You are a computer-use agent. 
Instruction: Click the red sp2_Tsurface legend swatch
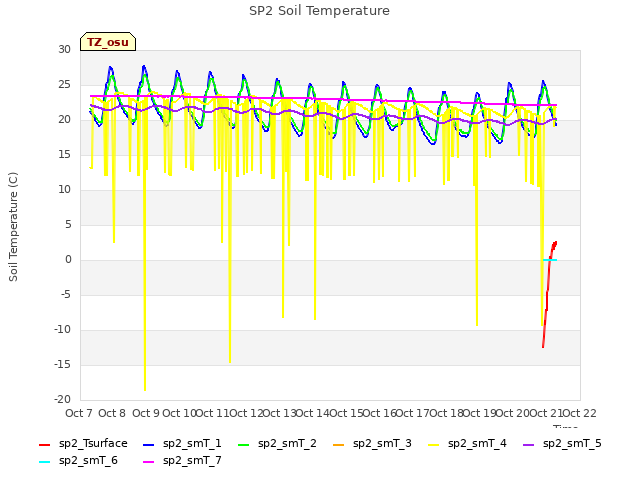pos(44,444)
